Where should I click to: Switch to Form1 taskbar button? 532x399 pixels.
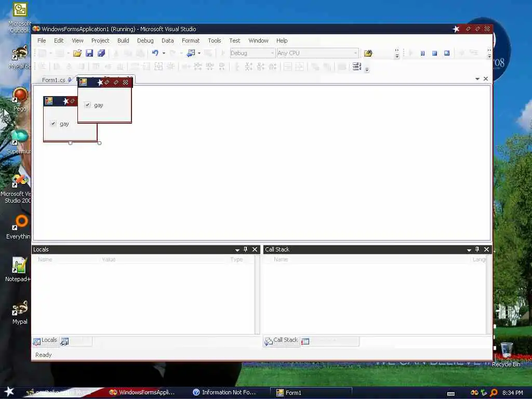coord(311,393)
